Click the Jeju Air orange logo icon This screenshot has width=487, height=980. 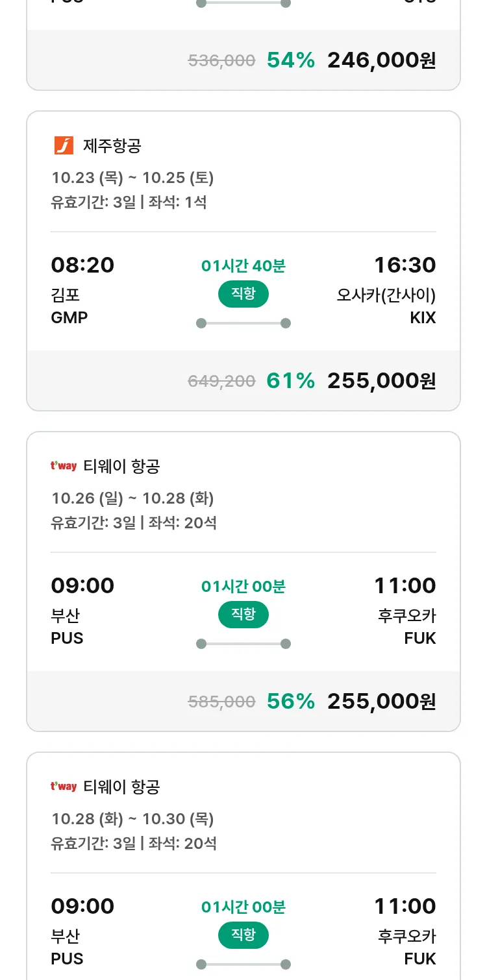[64, 145]
